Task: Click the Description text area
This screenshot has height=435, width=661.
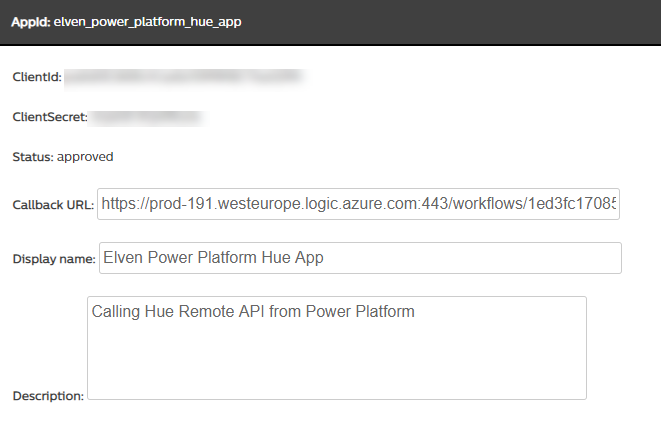Action: coord(337,348)
